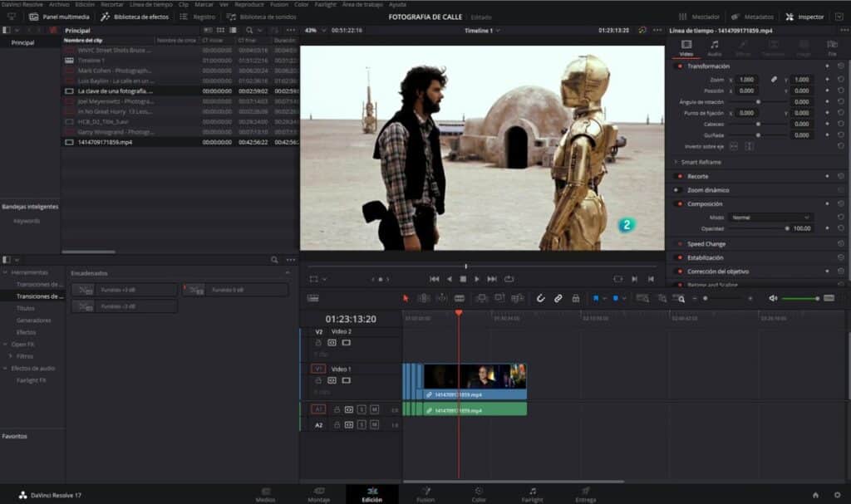Switch to the Fairlight page
851x504 pixels.
(533, 494)
